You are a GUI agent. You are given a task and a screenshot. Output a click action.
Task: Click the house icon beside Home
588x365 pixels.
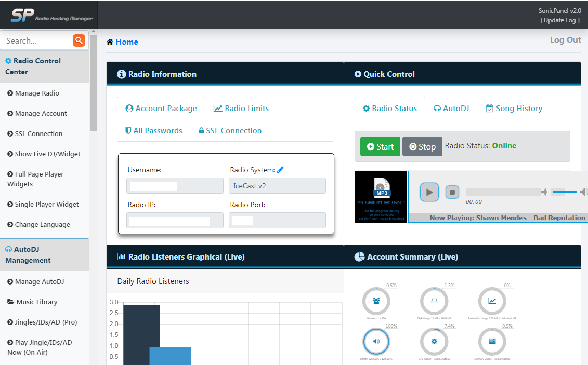[x=110, y=42]
